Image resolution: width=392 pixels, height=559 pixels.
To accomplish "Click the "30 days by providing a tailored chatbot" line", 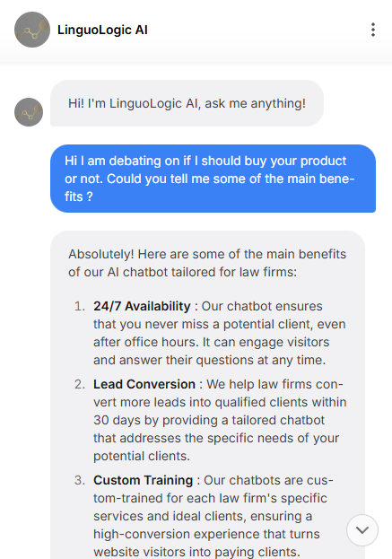I will [x=209, y=420].
